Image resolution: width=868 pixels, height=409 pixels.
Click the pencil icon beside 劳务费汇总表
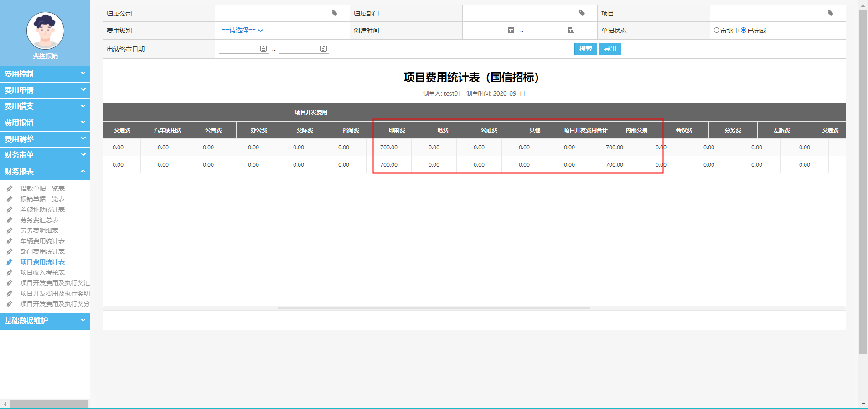point(10,220)
